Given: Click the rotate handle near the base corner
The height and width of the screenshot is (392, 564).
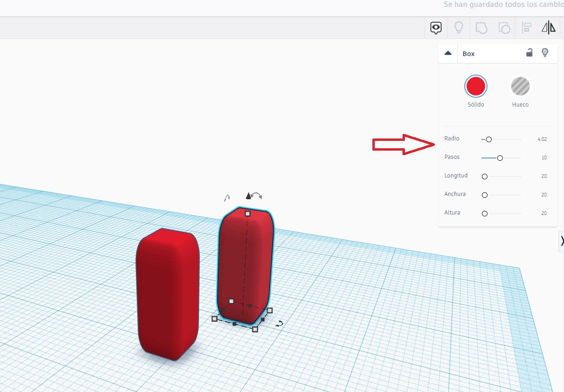Looking at the screenshot, I should pos(279,323).
